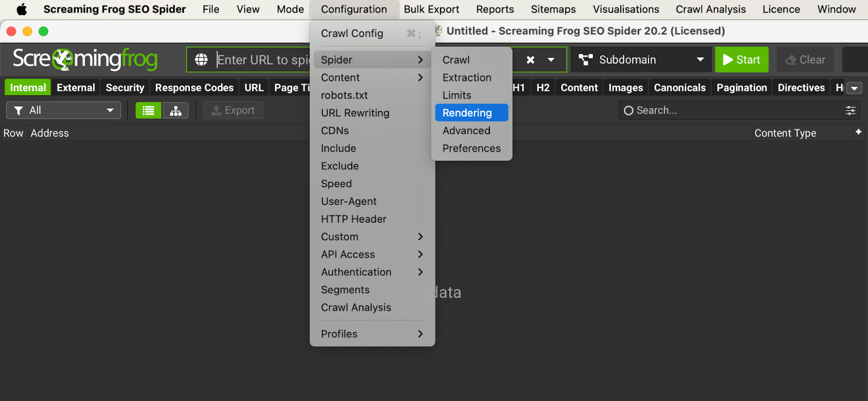Screen dimensions: 868x401
Task: Switch to tree view
Action: 176,111
